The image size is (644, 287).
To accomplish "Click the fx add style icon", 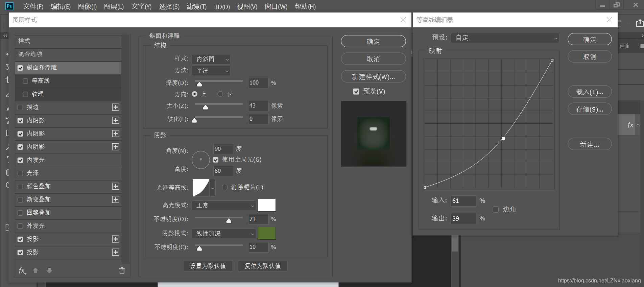I will (x=22, y=270).
